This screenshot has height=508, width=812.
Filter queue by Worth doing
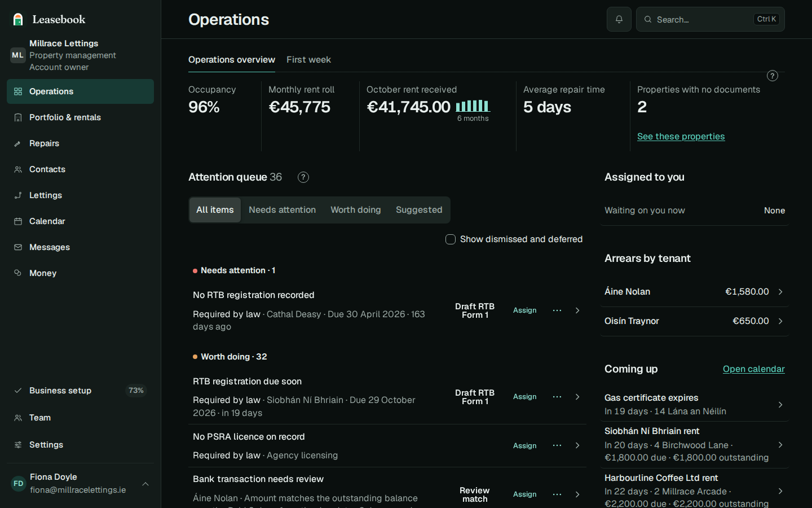[x=356, y=210]
